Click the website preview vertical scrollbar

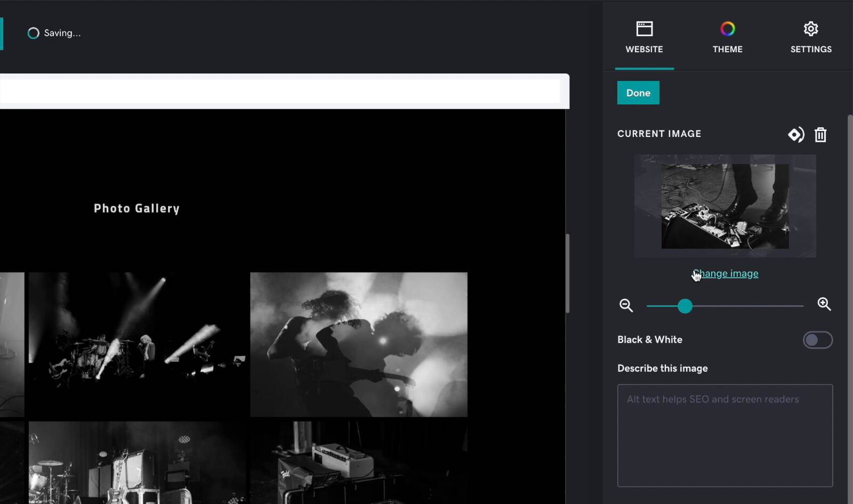coord(567,273)
